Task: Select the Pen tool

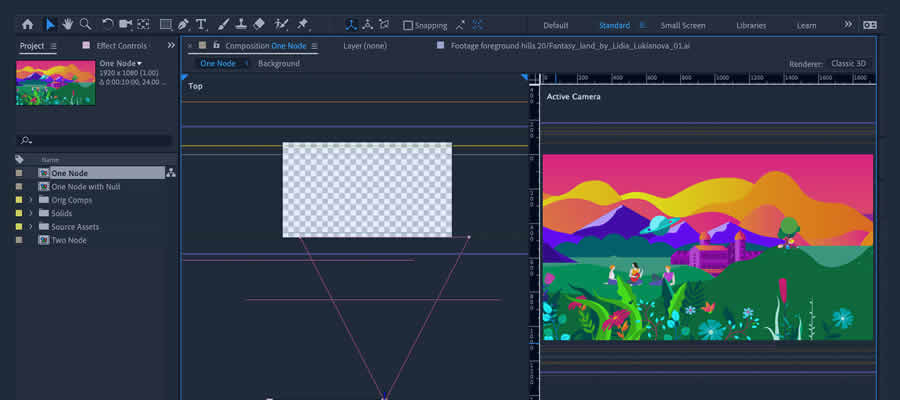Action: (x=183, y=24)
